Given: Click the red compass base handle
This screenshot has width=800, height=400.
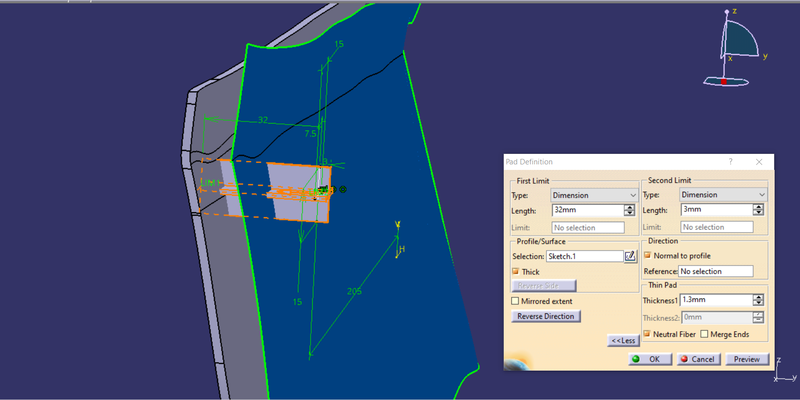Looking at the screenshot, I should click(x=723, y=81).
